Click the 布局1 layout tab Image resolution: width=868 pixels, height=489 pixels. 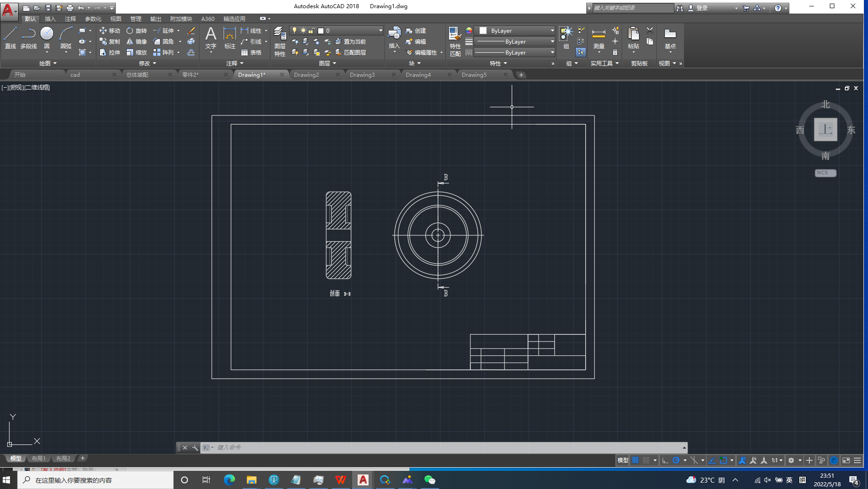[x=39, y=459]
